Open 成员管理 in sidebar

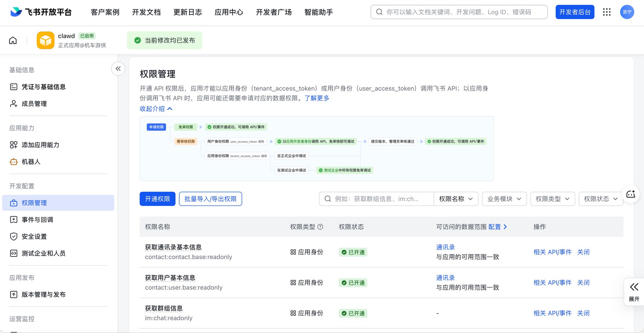click(58, 104)
